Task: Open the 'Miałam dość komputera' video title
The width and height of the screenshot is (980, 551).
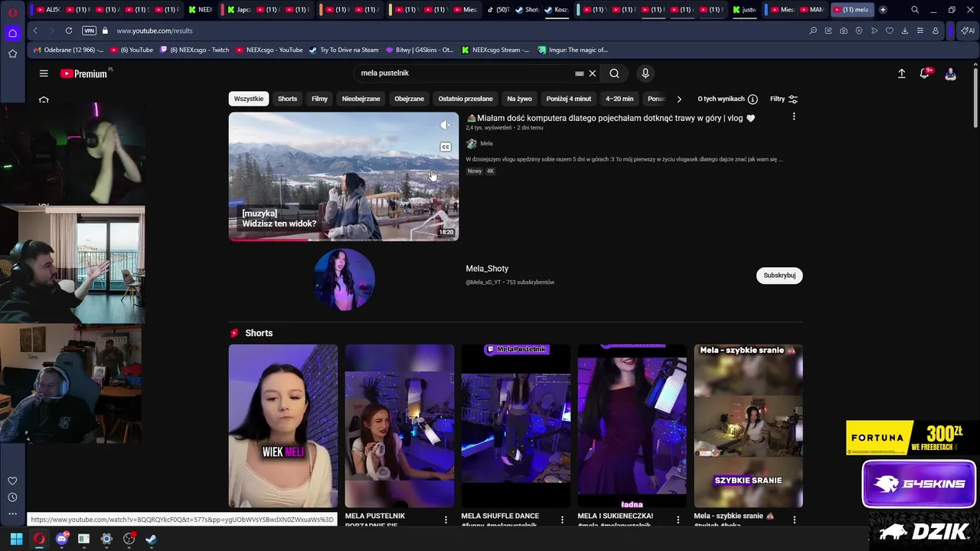Action: click(x=610, y=118)
